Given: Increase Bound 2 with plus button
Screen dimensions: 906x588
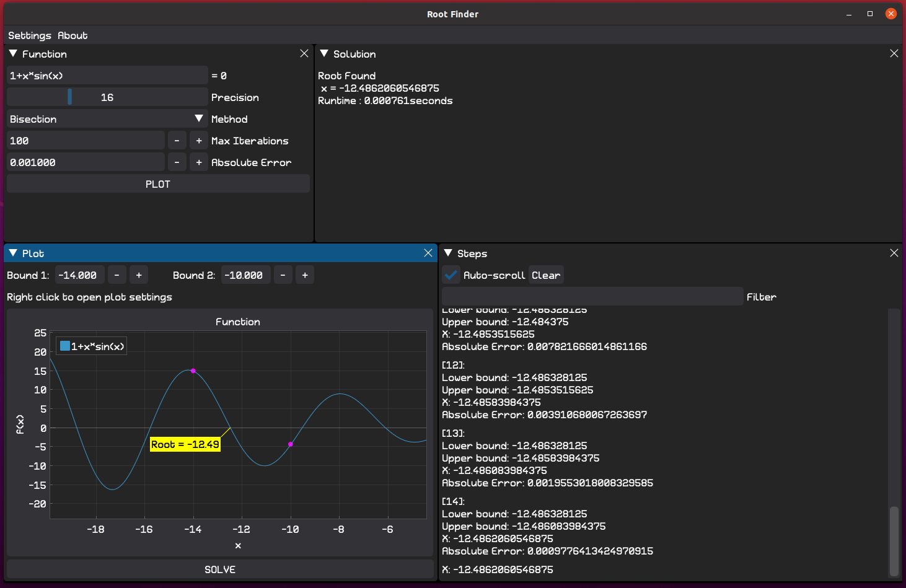Looking at the screenshot, I should (x=305, y=275).
